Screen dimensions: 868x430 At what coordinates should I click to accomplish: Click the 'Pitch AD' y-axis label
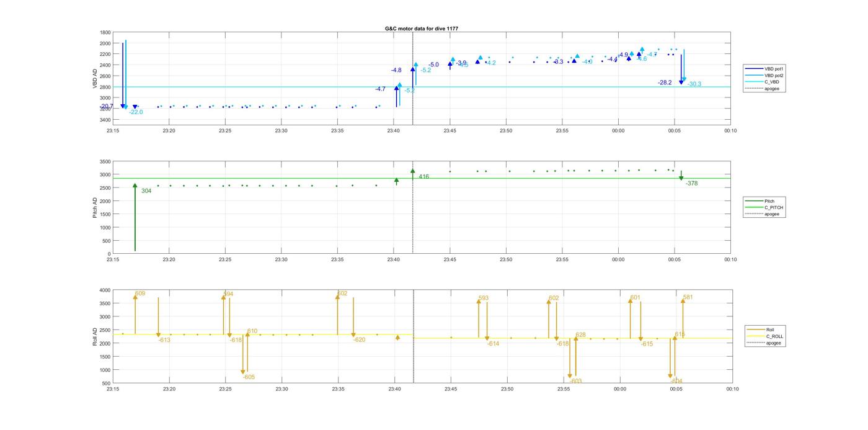[95, 207]
